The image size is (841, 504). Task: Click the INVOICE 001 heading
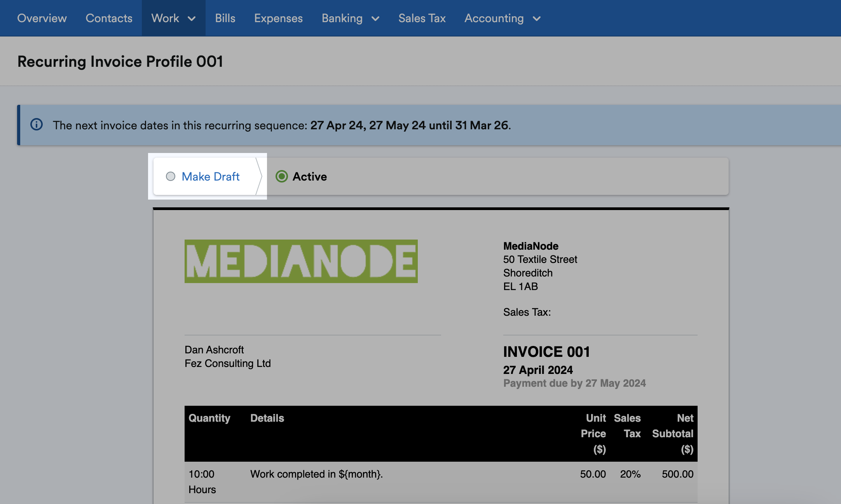click(x=546, y=352)
